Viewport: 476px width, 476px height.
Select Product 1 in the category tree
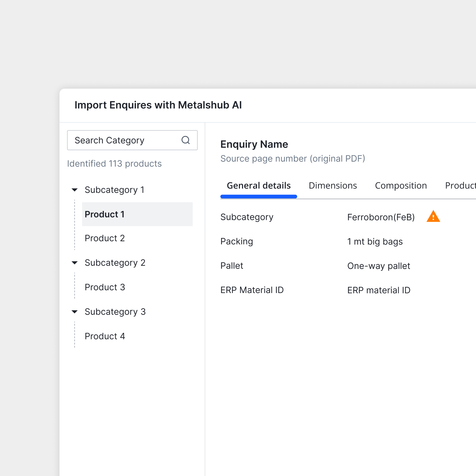[104, 214]
